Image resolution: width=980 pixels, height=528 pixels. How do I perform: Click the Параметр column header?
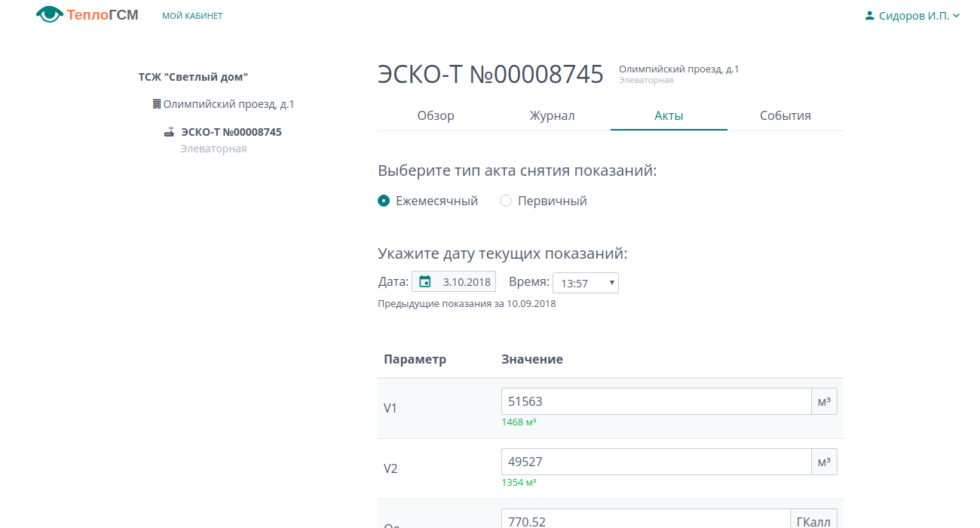[x=415, y=359]
